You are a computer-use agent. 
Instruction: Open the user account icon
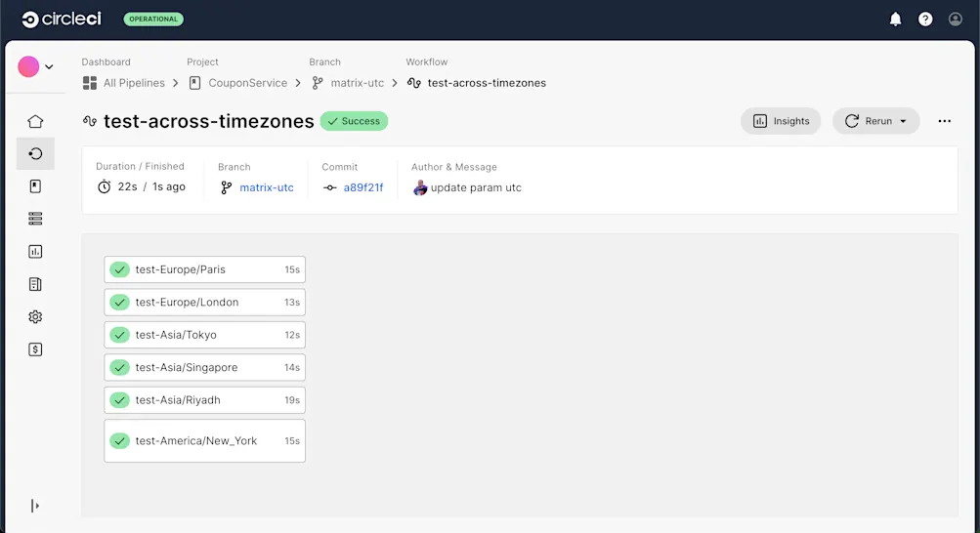tap(955, 20)
